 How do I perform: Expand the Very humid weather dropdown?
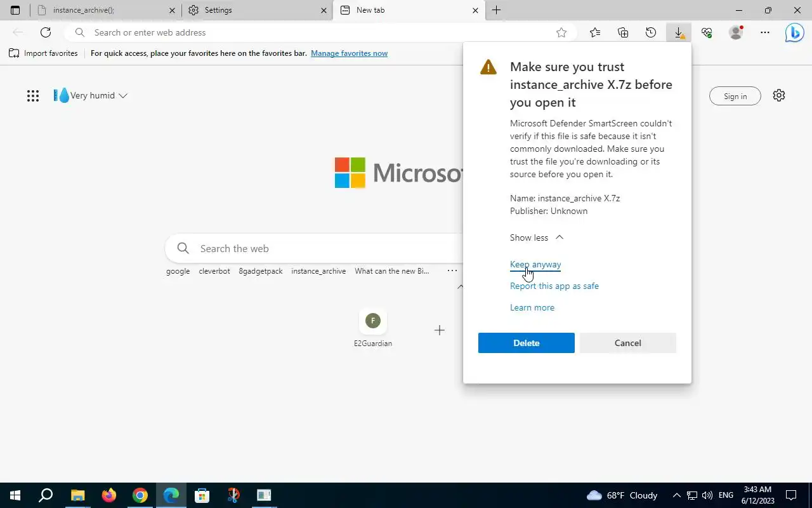91,96
